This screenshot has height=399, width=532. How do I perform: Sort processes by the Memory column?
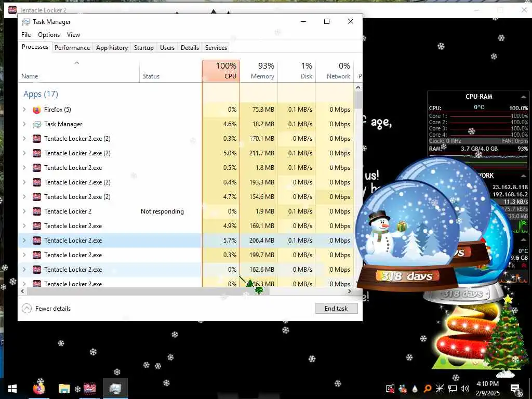click(259, 71)
